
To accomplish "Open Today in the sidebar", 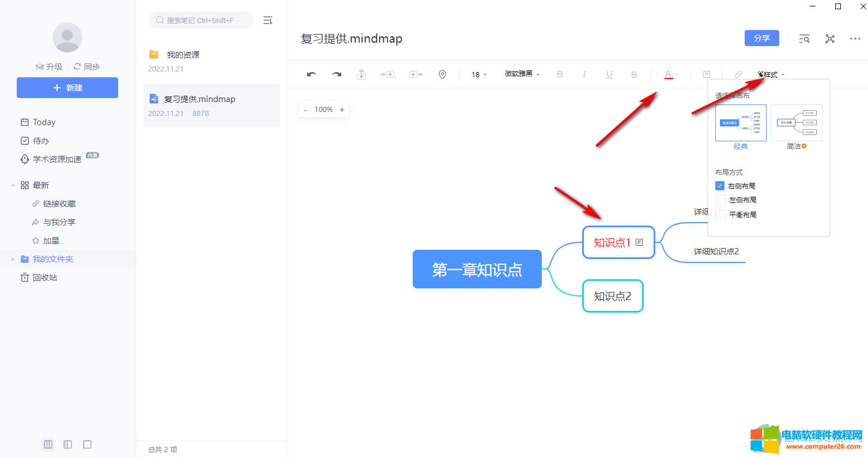I will (44, 122).
